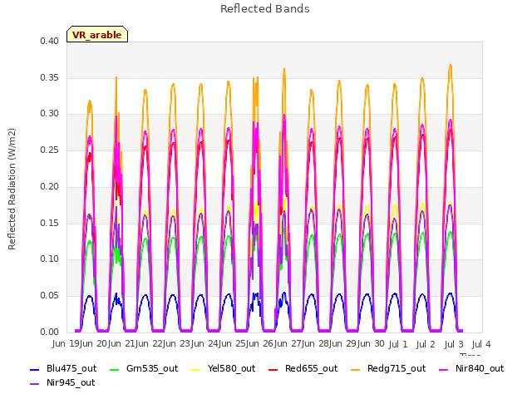Viewport: 532px width, 399px height.
Task: Click the 0.10 y-axis tick label
Action: [50, 259]
